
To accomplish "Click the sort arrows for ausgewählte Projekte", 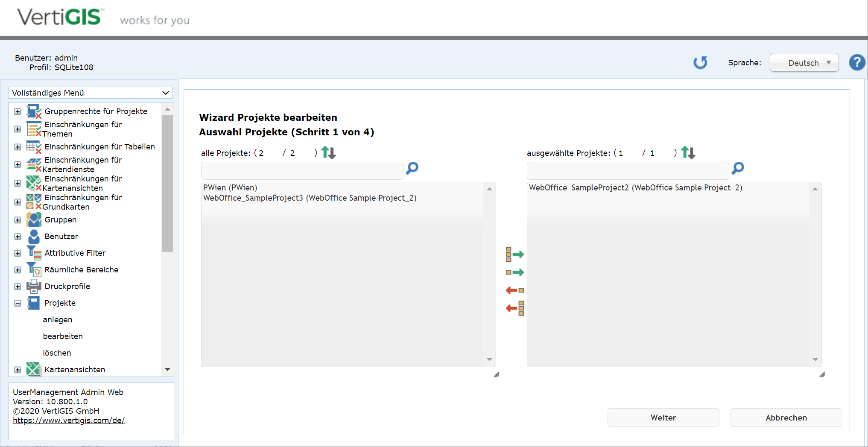I will (x=688, y=152).
